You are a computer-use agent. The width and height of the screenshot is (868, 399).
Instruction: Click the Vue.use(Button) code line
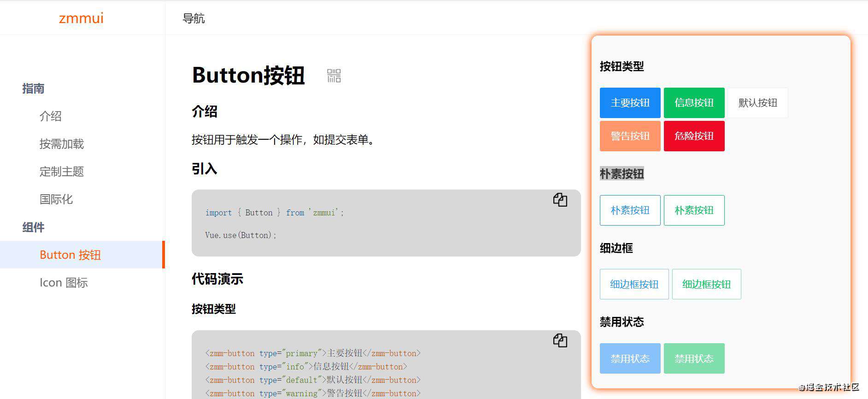coord(240,235)
